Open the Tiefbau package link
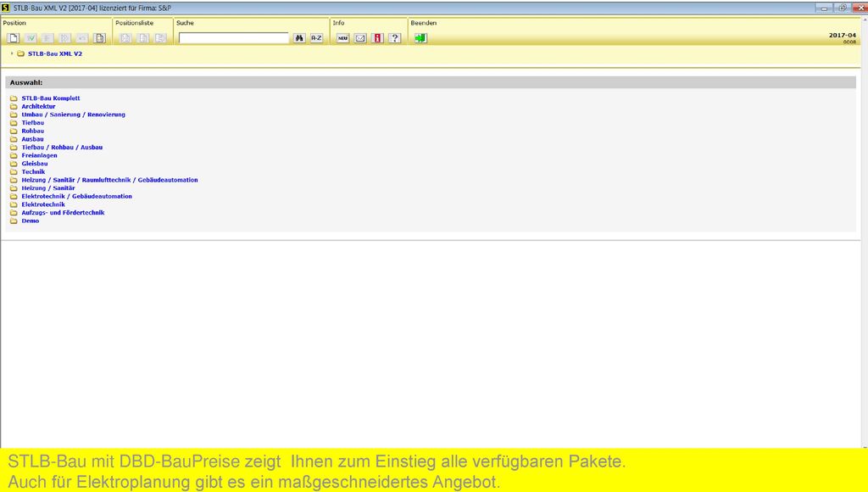The height and width of the screenshot is (492, 868). coord(33,123)
